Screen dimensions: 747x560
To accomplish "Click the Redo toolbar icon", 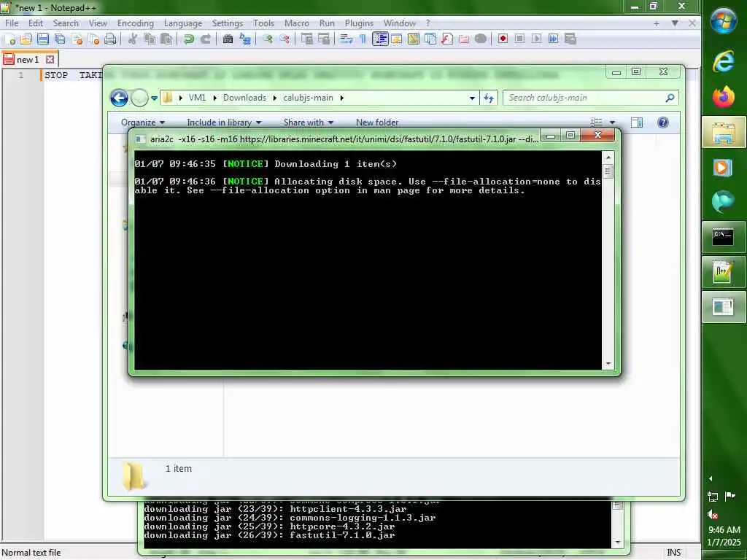I will point(205,39).
